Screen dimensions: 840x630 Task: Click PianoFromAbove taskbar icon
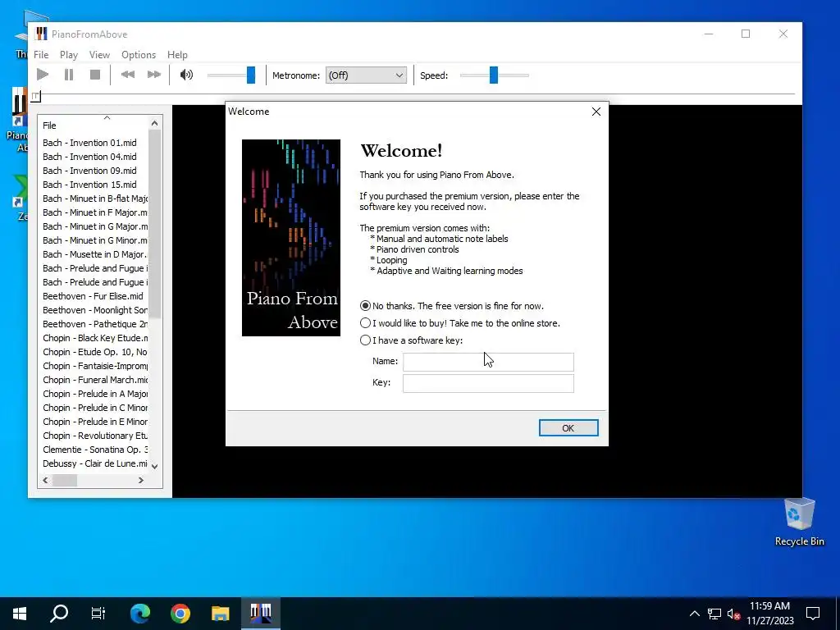260,613
